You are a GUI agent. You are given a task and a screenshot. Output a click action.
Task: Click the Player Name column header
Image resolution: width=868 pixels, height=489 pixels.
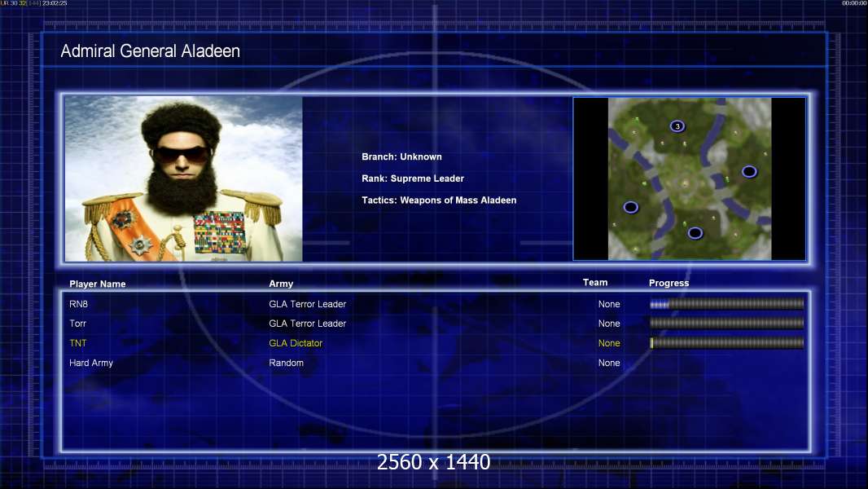click(98, 284)
